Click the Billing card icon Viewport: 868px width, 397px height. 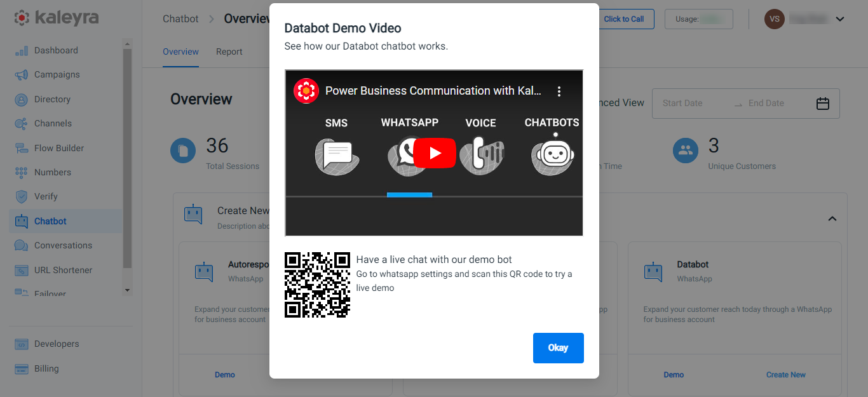(22, 369)
